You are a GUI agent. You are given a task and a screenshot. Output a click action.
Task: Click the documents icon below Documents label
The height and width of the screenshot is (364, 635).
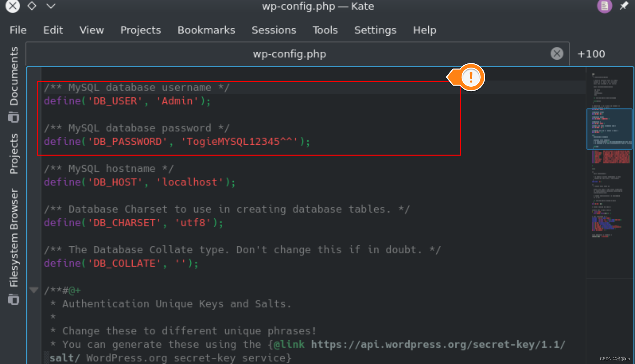pos(13,117)
